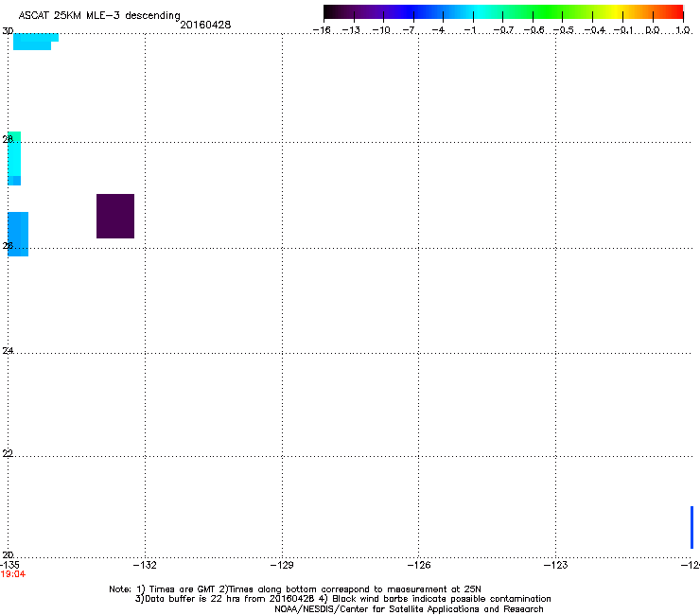Viewport: 700px width, 615px height.
Task: Click the longitude label -135
Action: [9, 565]
